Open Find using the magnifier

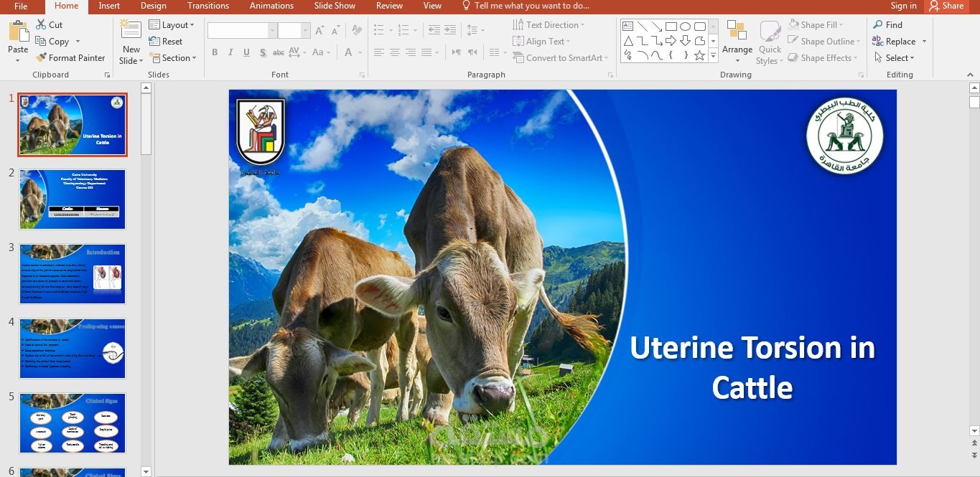click(x=887, y=24)
